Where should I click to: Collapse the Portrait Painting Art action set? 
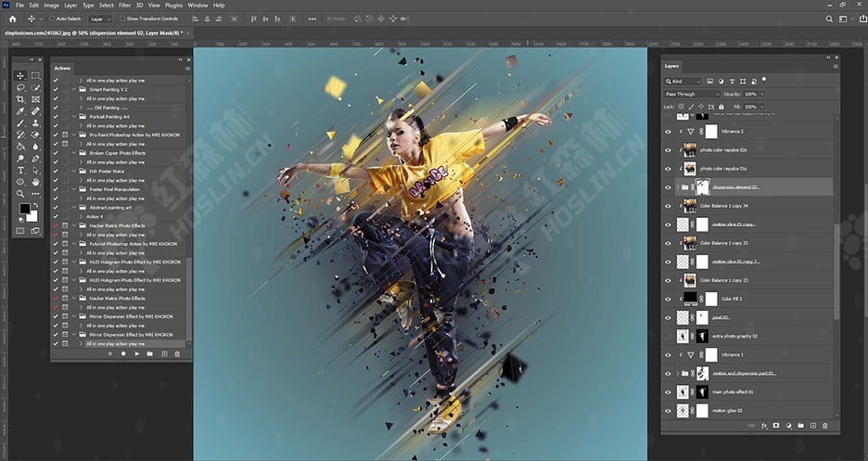tap(75, 117)
